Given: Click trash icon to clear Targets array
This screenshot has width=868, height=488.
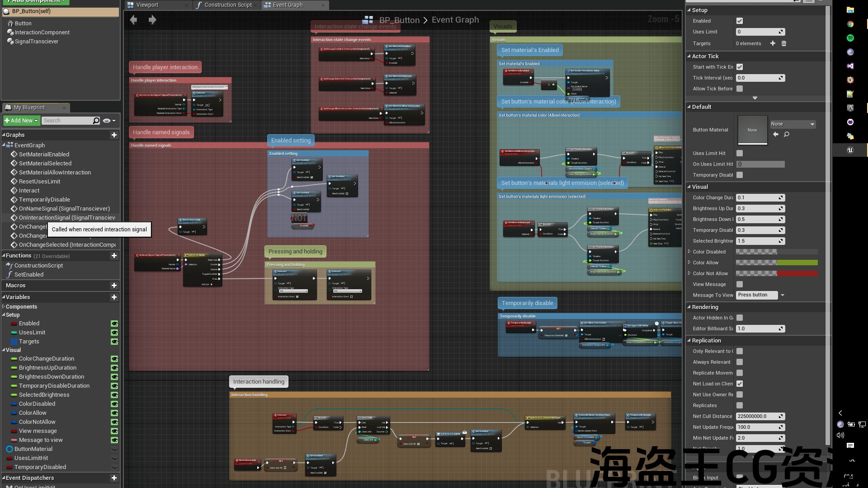Looking at the screenshot, I should (x=784, y=43).
